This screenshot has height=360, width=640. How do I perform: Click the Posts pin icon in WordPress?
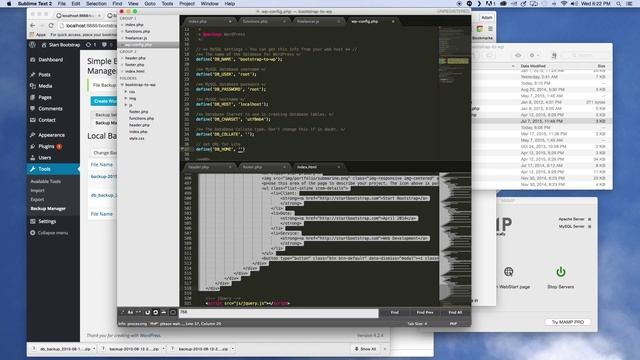click(33, 75)
